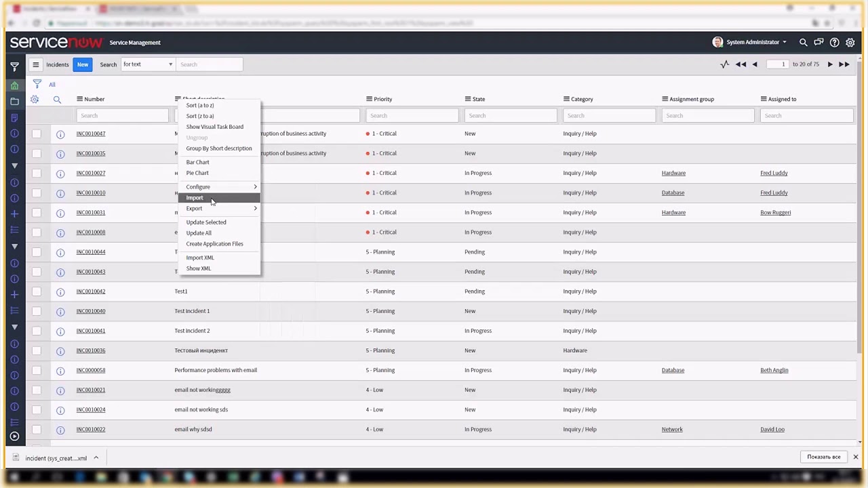The image size is (868, 488).
Task: Open the Assigned to column menu icon
Action: [x=764, y=99]
